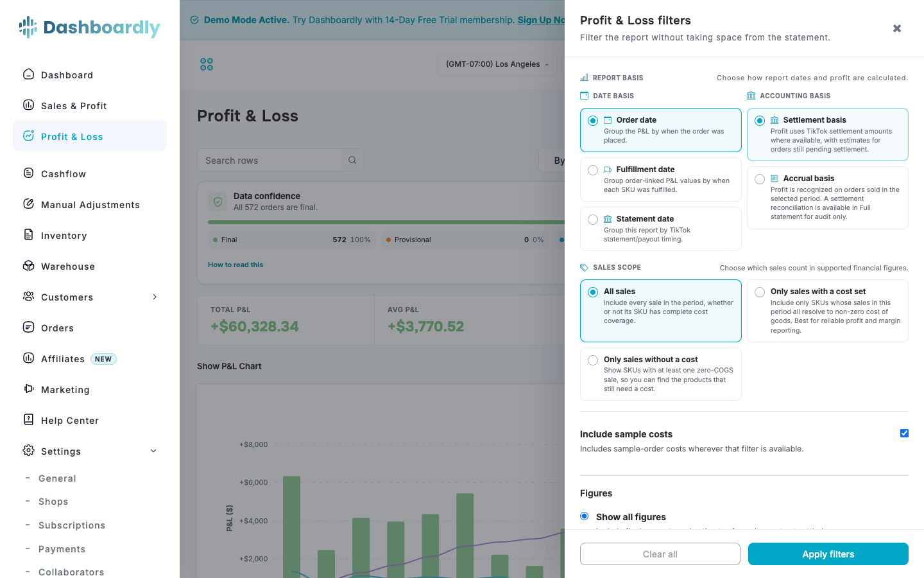The width and height of the screenshot is (924, 578).
Task: Click the How to read this link
Action: pyautogui.click(x=235, y=265)
